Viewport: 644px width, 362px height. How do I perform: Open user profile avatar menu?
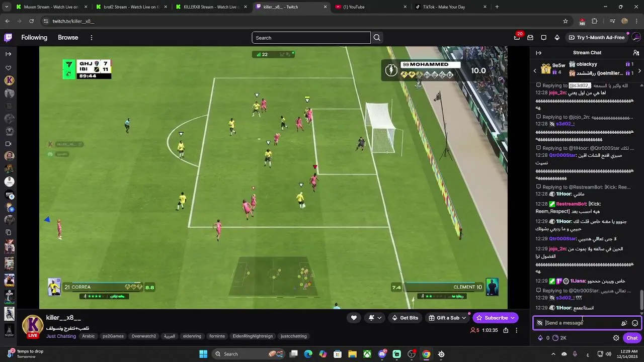point(636,37)
